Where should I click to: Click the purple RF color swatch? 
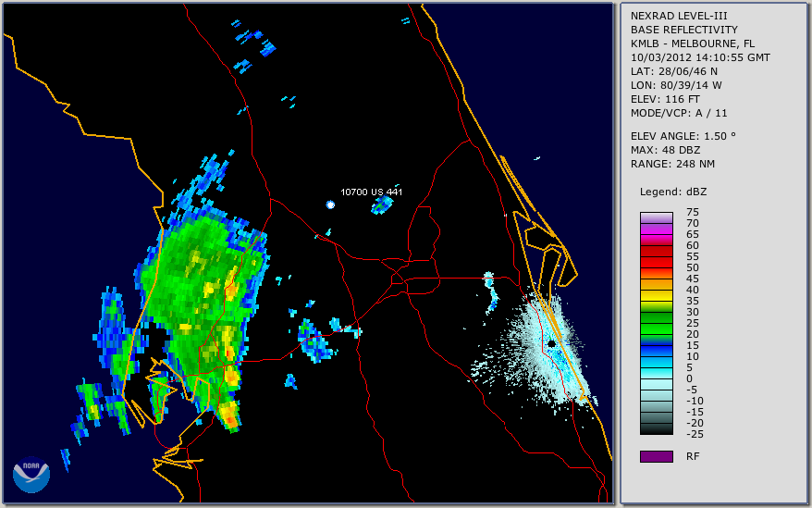(x=656, y=456)
